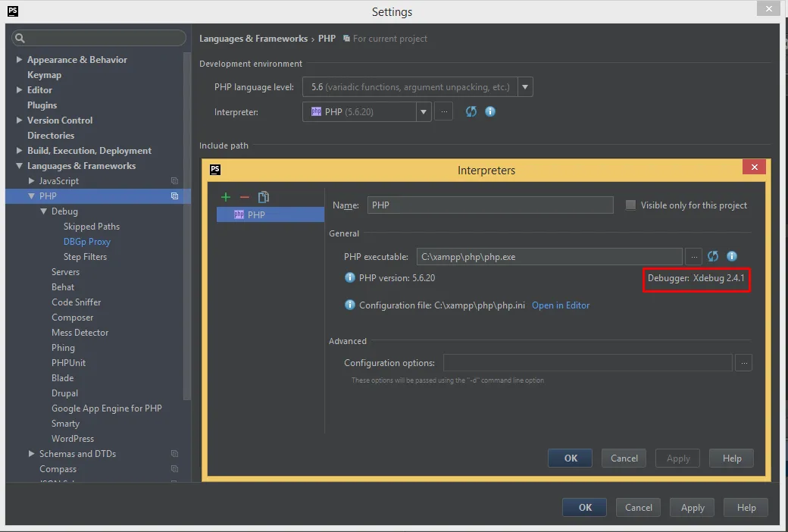Collapse the PHP tree node
Screen dimensions: 788x532
coord(31,196)
